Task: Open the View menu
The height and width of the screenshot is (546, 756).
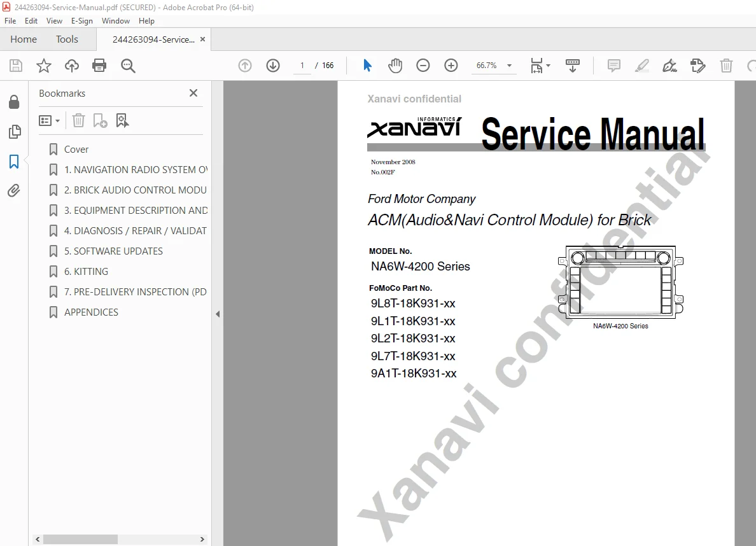Action: 54,21
